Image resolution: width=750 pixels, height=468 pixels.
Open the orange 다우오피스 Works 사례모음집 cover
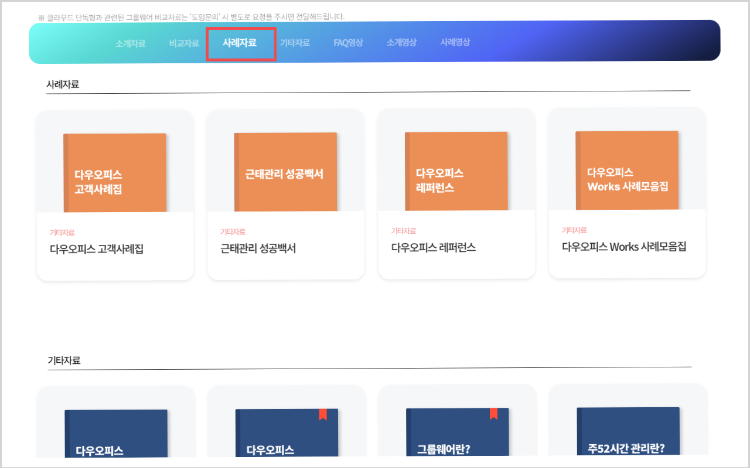(x=627, y=170)
